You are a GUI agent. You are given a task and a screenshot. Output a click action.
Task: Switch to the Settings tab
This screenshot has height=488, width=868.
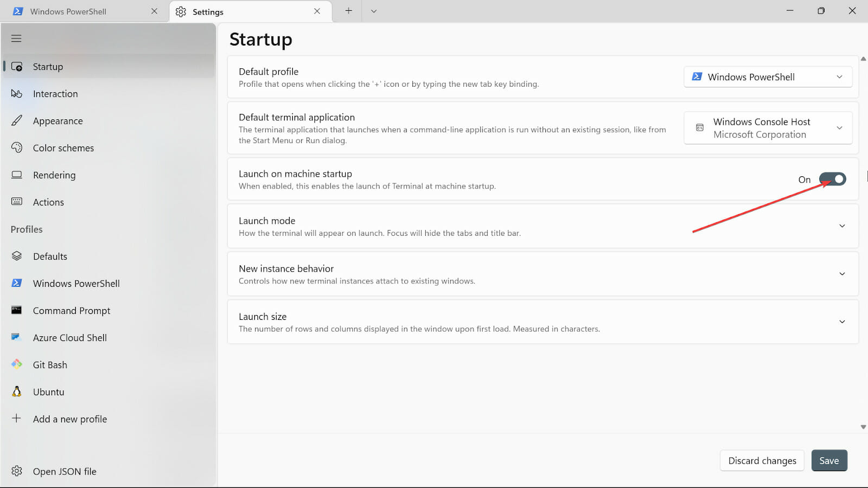[x=251, y=11]
